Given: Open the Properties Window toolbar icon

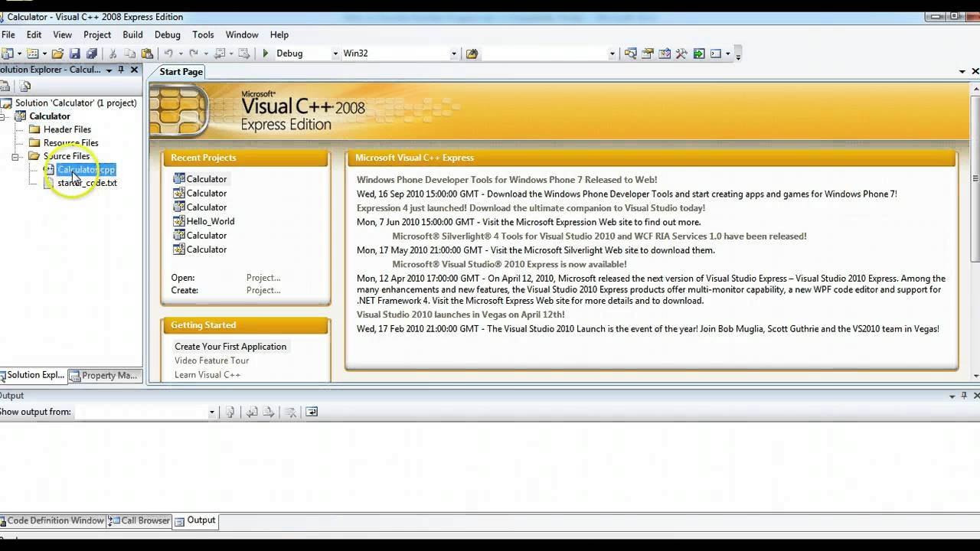Looking at the screenshot, I should coord(647,54).
